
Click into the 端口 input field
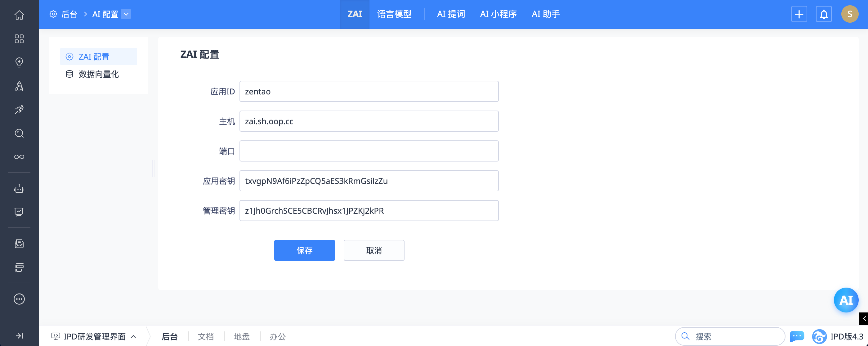click(x=369, y=151)
